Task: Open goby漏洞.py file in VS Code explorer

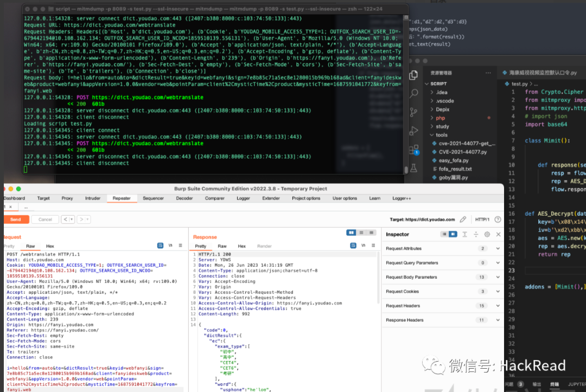Action: [x=453, y=178]
